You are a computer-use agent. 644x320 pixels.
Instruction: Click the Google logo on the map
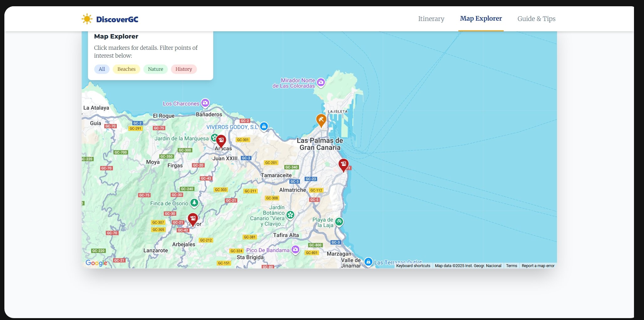point(95,263)
